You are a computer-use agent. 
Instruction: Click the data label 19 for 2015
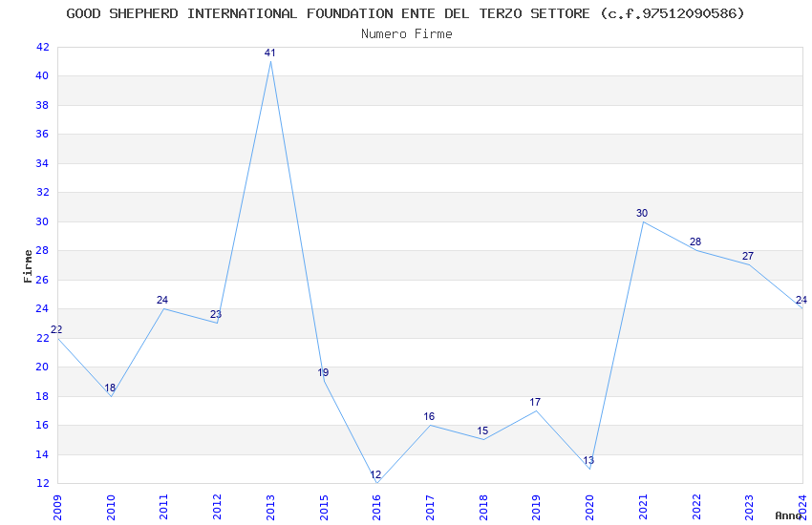pos(323,372)
